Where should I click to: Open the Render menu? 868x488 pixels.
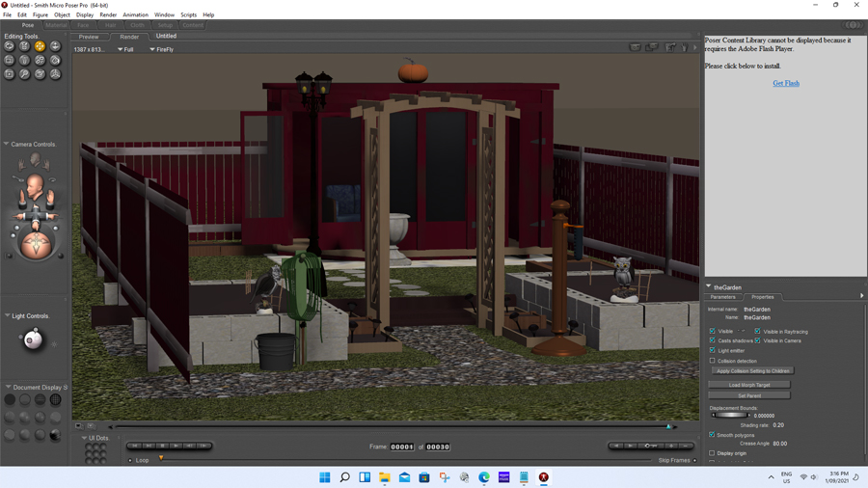pyautogui.click(x=108, y=14)
